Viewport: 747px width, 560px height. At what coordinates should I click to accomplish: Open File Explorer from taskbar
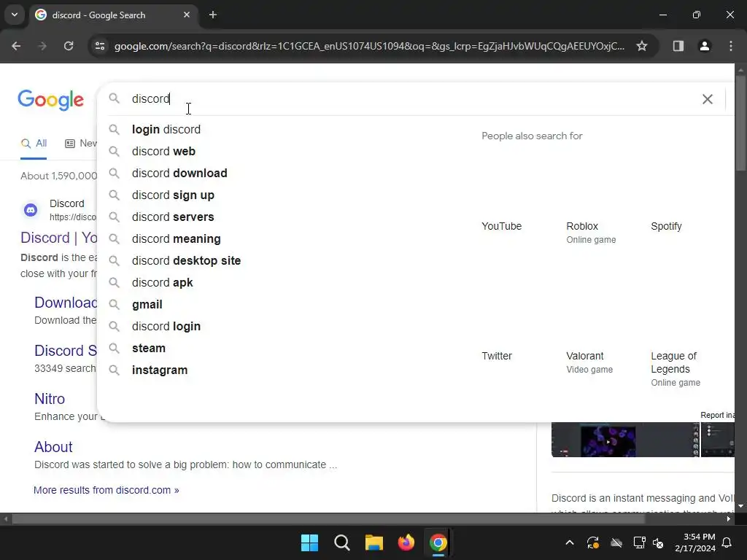pos(374,542)
